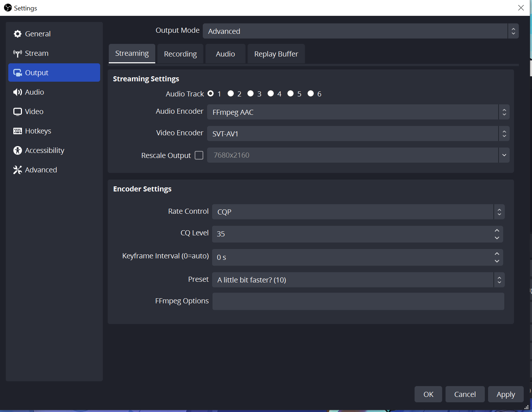Click the Hotkeys keyboard icon
The image size is (532, 412).
[x=18, y=131]
